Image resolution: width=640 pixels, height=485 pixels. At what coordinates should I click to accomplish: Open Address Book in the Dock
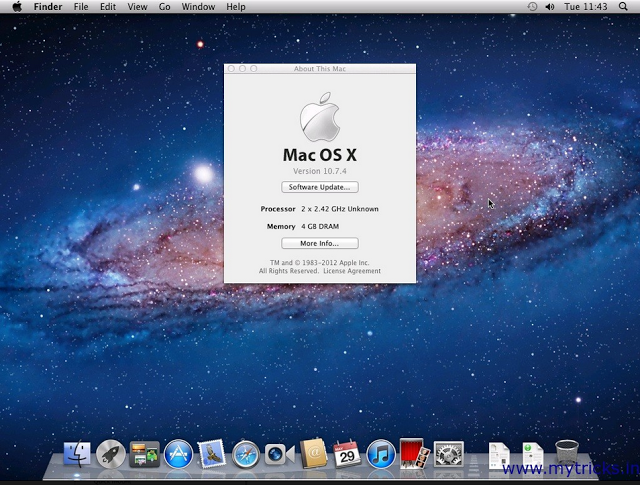tap(313, 454)
